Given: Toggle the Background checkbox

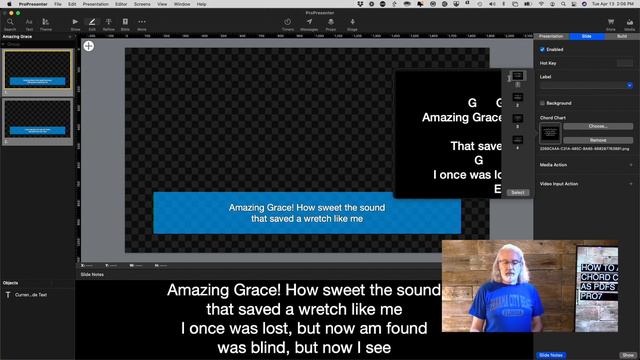Looking at the screenshot, I should 542,103.
